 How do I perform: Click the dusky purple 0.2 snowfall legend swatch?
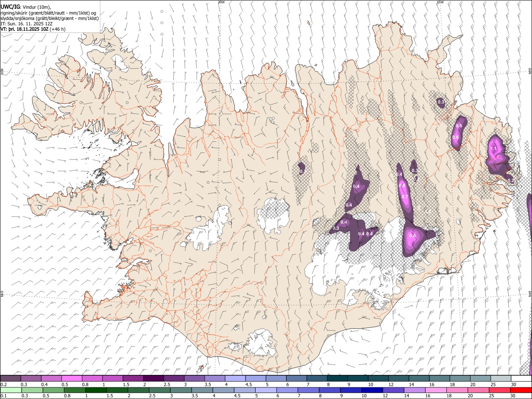[10, 379]
